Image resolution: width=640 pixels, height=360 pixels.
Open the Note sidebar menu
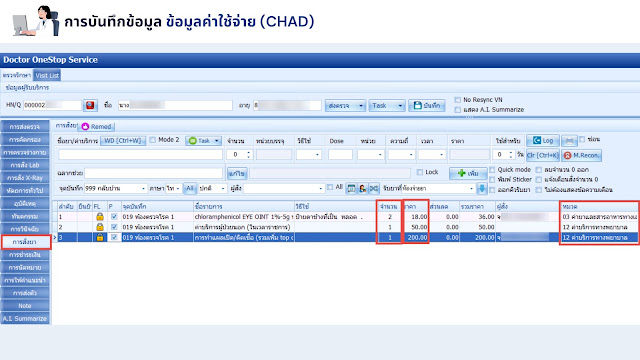(x=25, y=305)
